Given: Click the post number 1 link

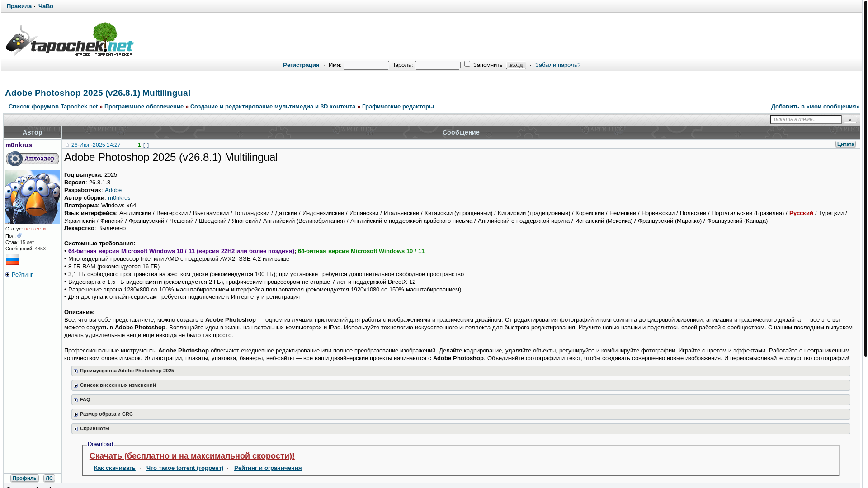Looking at the screenshot, I should (139, 145).
